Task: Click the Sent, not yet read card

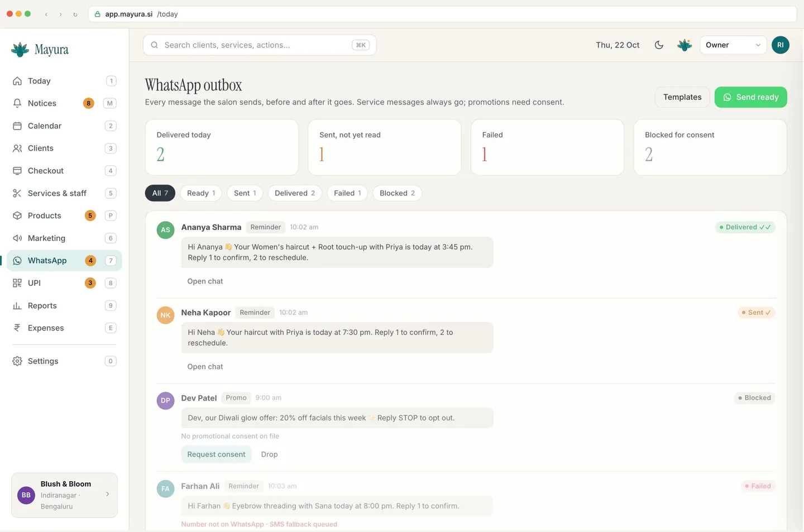Action: (x=385, y=147)
